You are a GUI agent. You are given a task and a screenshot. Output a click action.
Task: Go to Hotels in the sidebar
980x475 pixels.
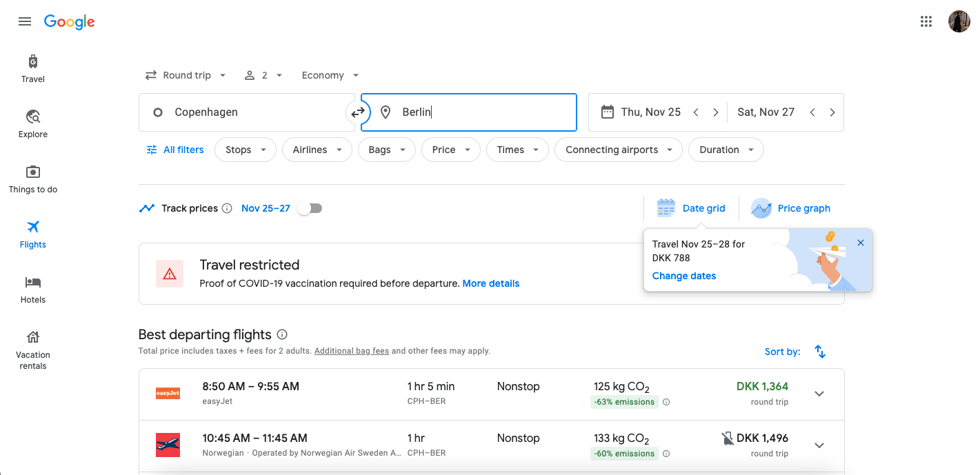click(x=33, y=290)
